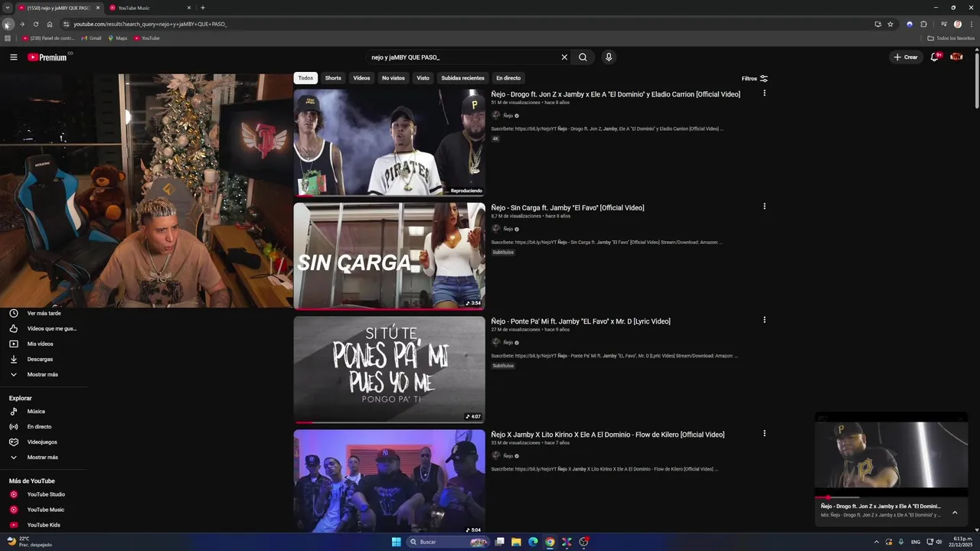Select the Subidas recientes filter chip
The image size is (980, 551).
click(x=462, y=78)
